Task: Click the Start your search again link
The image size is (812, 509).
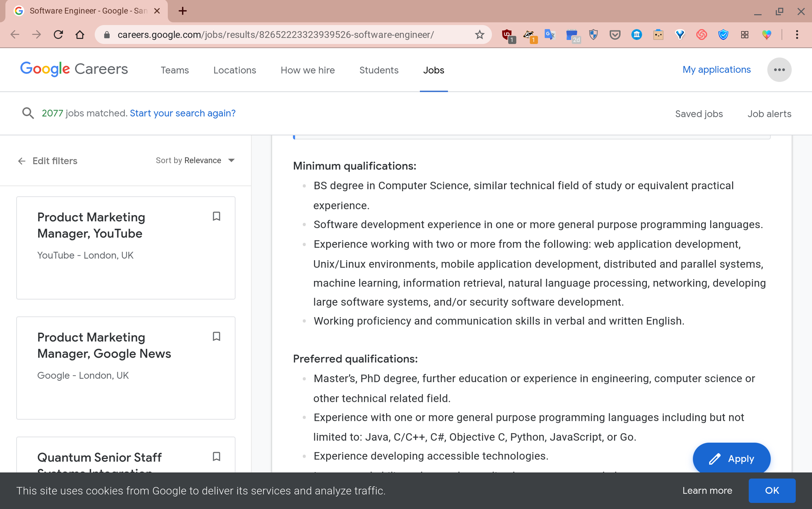Action: (x=182, y=113)
